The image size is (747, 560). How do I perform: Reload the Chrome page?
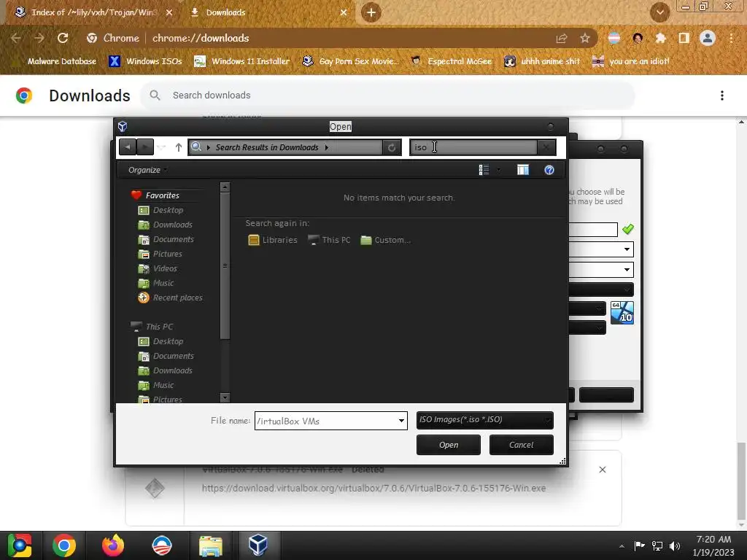click(63, 38)
